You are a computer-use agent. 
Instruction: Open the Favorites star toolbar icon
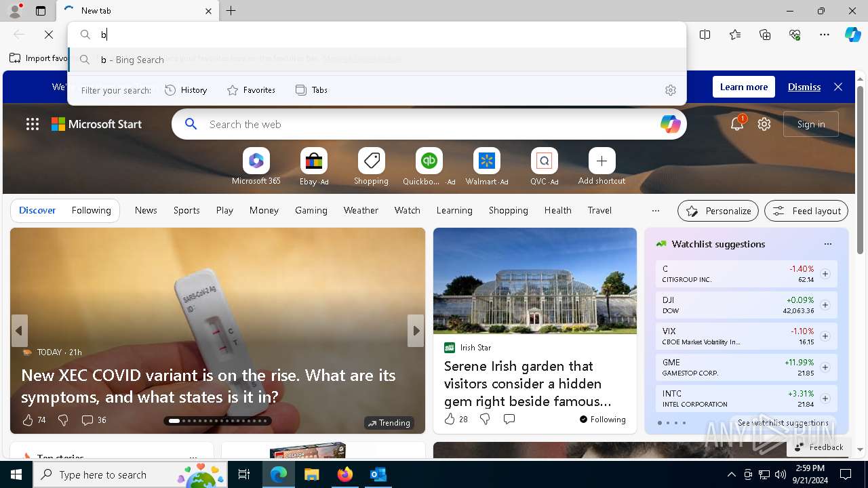(x=735, y=35)
